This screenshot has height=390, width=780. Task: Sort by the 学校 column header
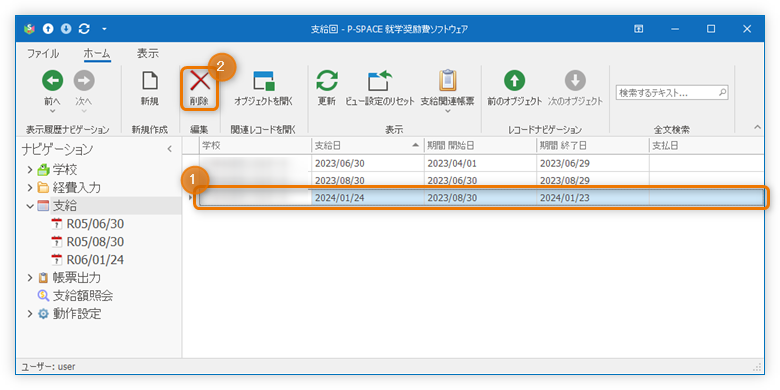255,146
